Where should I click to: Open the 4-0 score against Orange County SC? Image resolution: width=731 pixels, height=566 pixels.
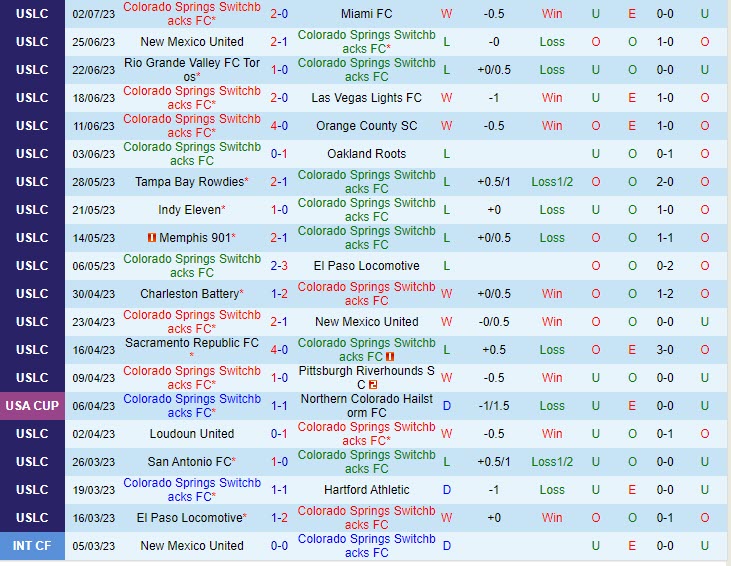(279, 126)
